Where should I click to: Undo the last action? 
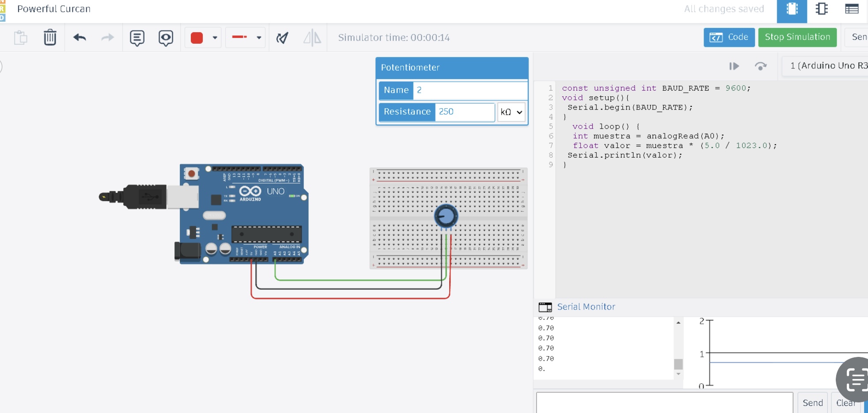tap(80, 38)
